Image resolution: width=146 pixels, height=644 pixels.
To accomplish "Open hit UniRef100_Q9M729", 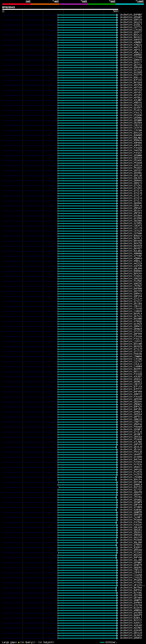I will pyautogui.click(x=131, y=20).
